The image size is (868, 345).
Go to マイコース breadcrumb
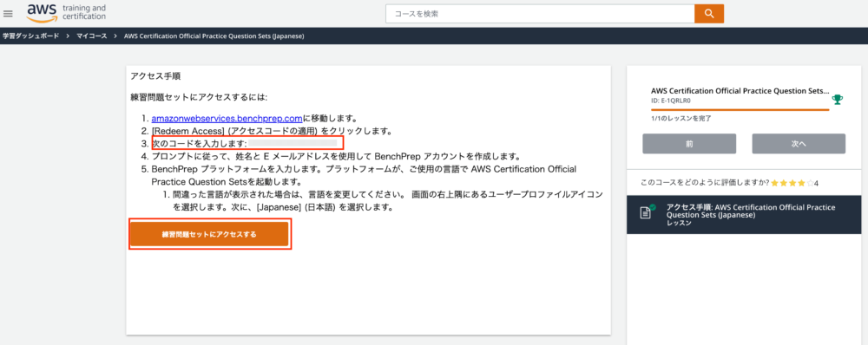[92, 36]
